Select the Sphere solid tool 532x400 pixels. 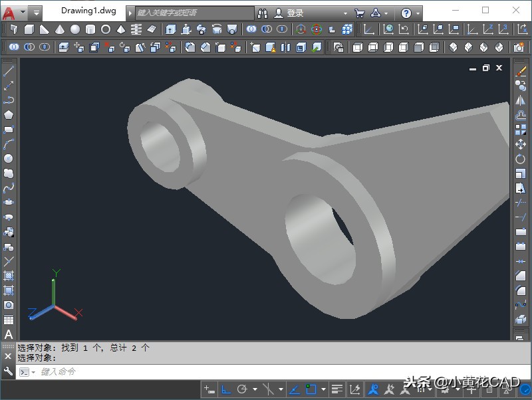click(75, 29)
